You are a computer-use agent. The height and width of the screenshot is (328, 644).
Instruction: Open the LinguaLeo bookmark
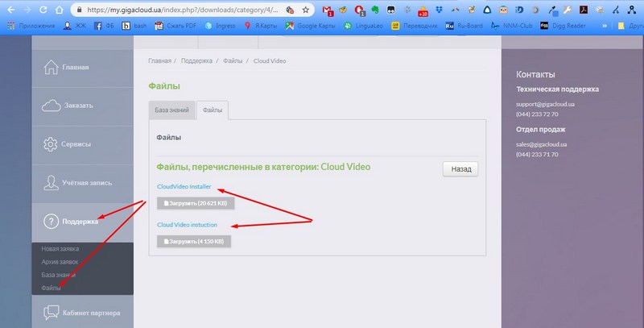364,26
